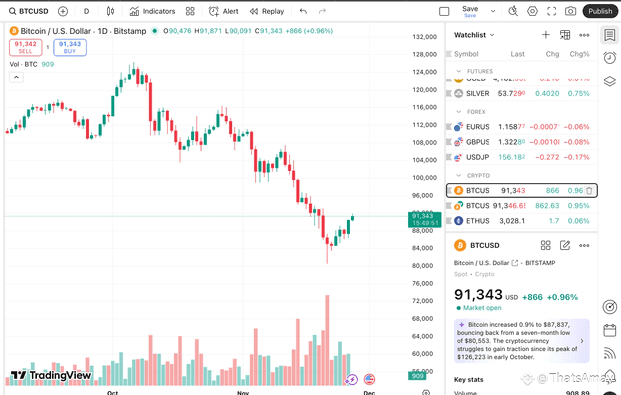This screenshot has width=621, height=395.
Task: Create a new Alert
Action: tap(223, 11)
